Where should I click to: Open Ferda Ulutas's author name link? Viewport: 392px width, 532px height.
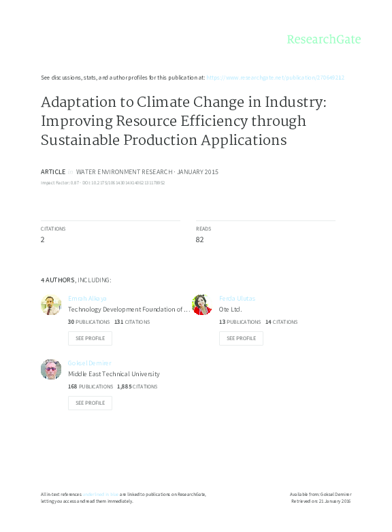click(237, 299)
